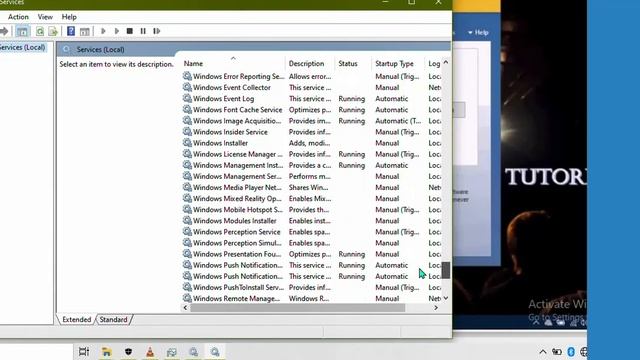Click the horizontal scrollbar left arrow
The height and width of the screenshot is (360, 640).
point(185,308)
